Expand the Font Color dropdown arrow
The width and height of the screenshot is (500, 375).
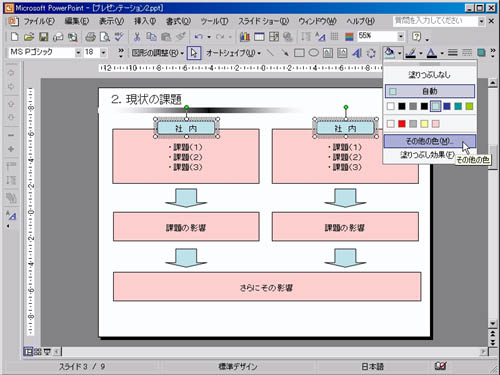pos(442,53)
